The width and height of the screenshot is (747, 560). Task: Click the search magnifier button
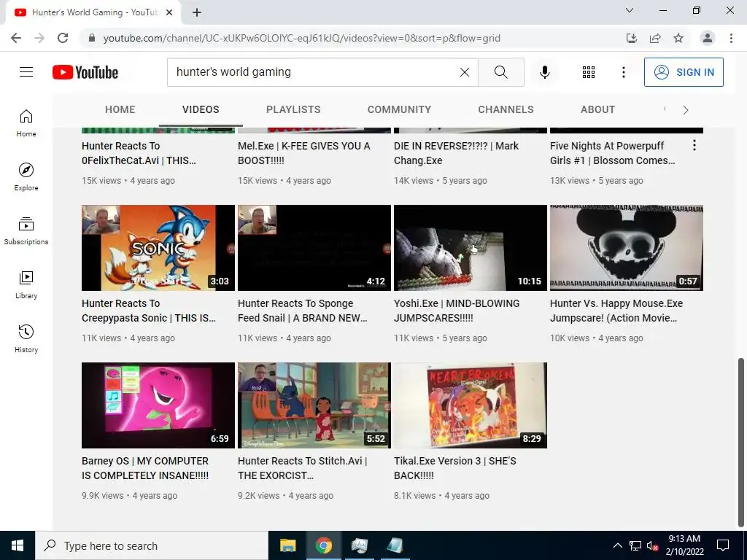[500, 72]
